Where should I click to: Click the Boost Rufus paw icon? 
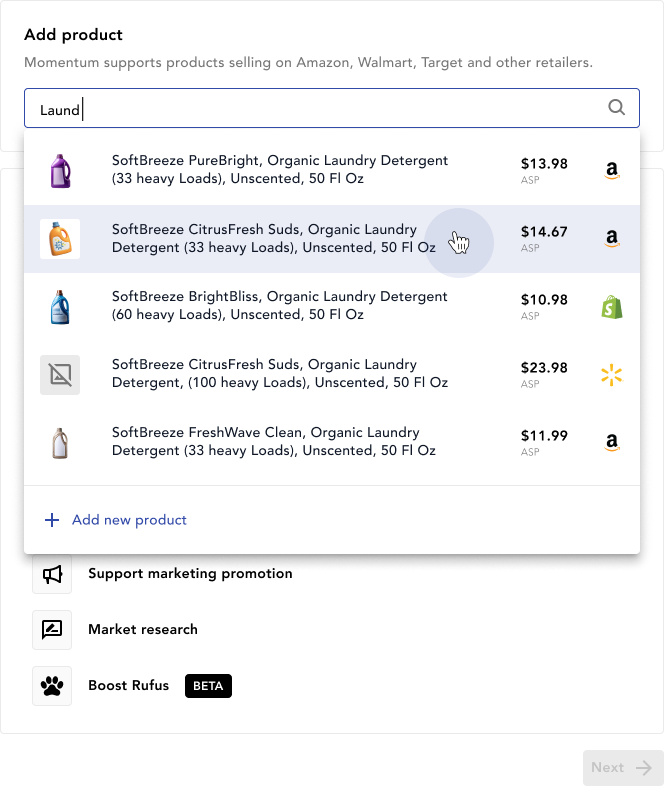[52, 686]
